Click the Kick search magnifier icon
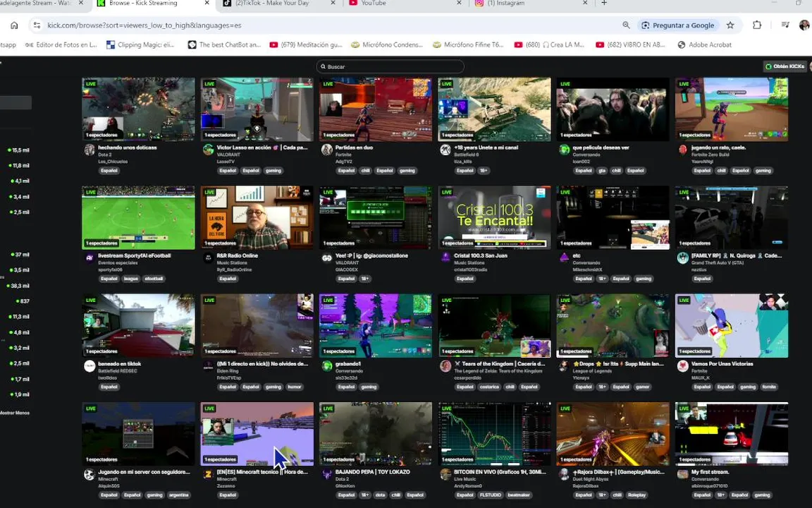The height and width of the screenshot is (508, 812). pyautogui.click(x=323, y=66)
